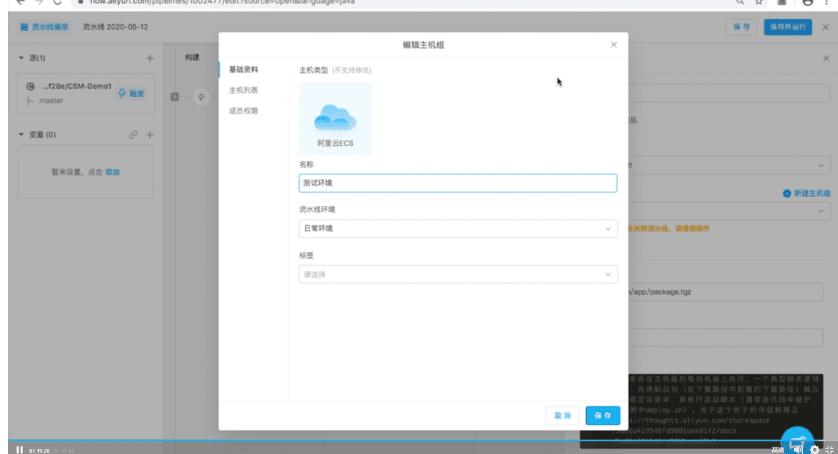Open the video settings gear
Screen dimensions: 838x454
(x=814, y=450)
